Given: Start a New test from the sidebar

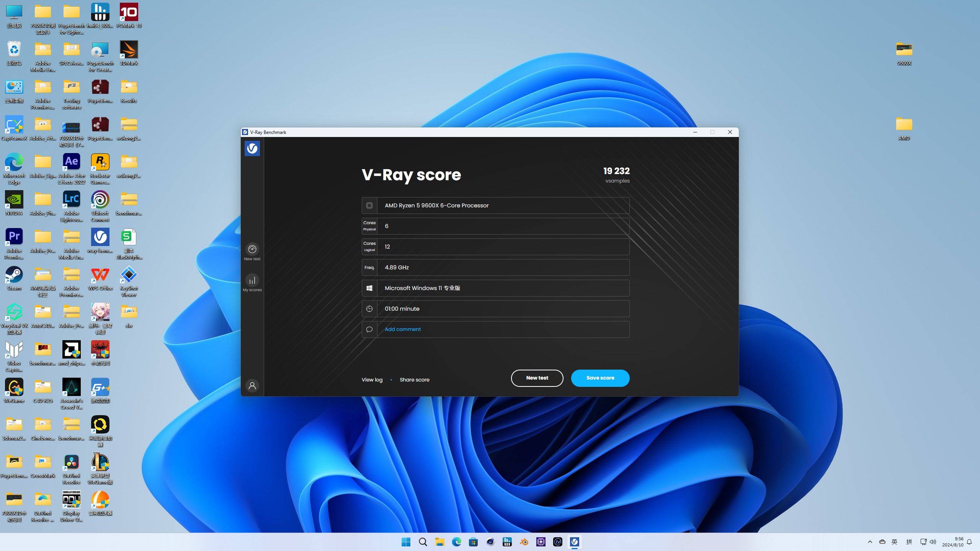Looking at the screenshot, I should tap(252, 252).
